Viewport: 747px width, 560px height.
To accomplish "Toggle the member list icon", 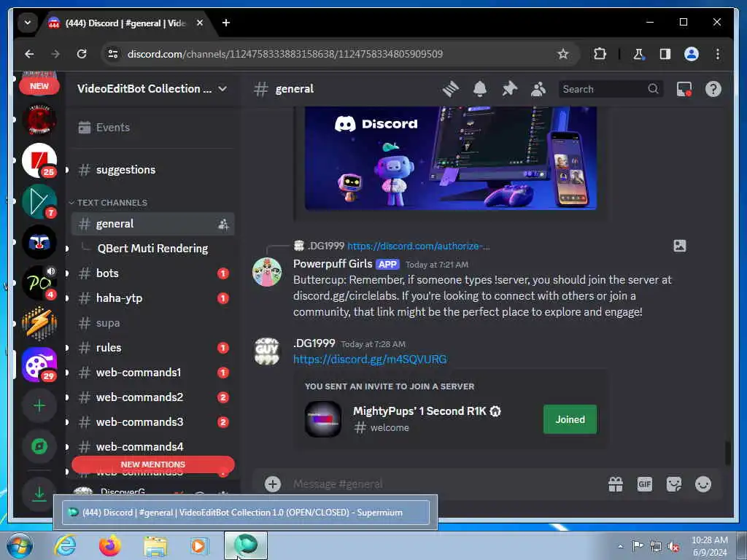I will [x=538, y=89].
